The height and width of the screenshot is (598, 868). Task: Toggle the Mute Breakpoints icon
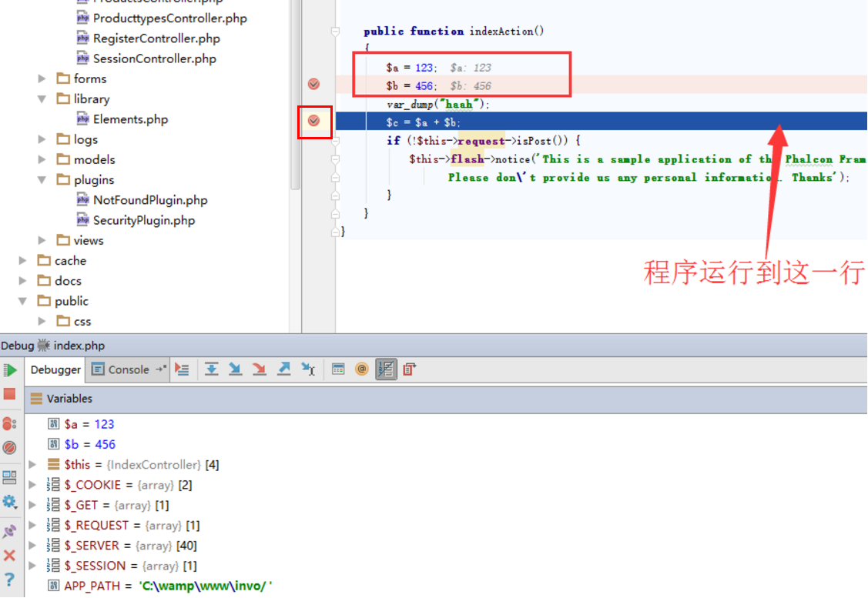point(9,447)
